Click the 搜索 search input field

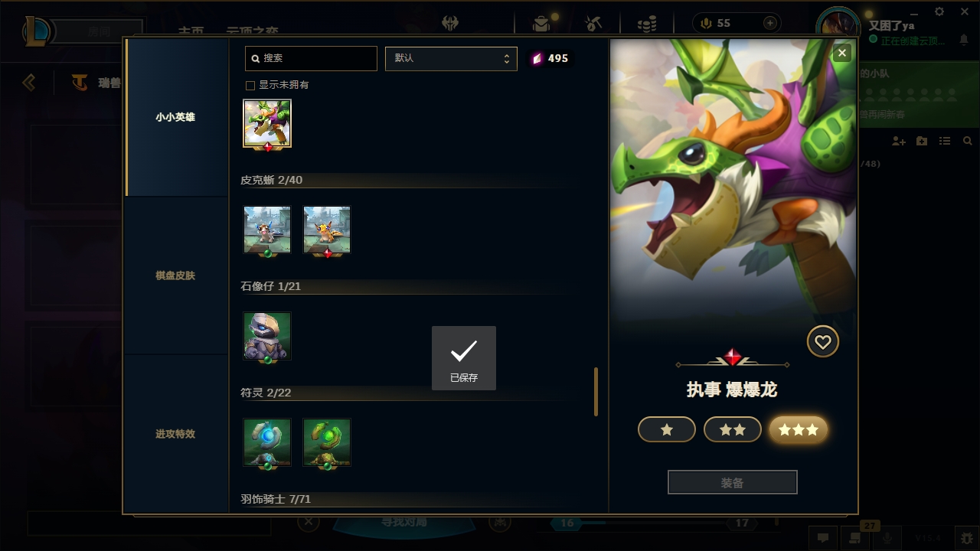(x=311, y=58)
